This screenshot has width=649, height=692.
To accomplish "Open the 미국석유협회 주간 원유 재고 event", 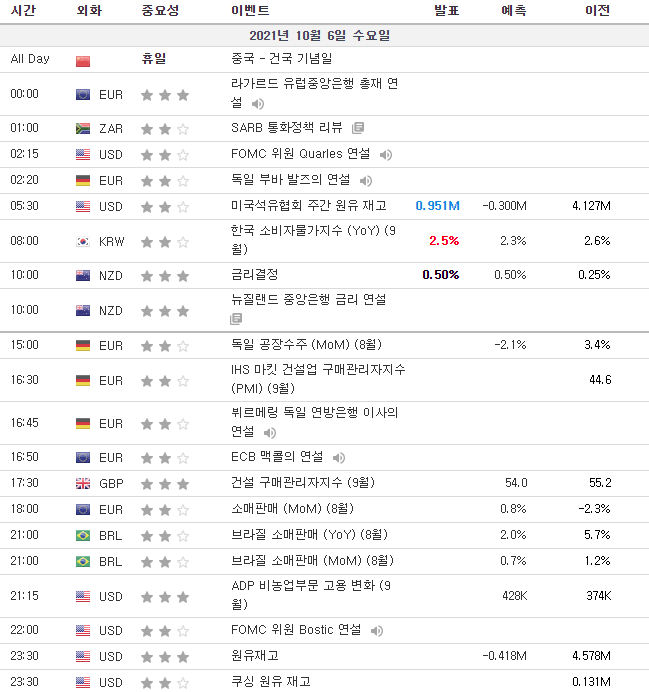I will pyautogui.click(x=308, y=206).
